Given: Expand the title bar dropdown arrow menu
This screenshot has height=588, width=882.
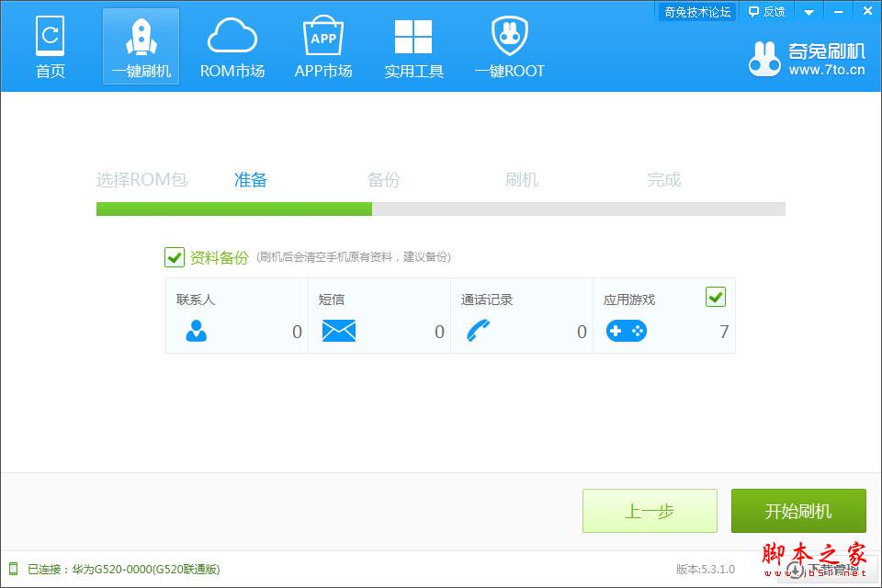Looking at the screenshot, I should 808,12.
